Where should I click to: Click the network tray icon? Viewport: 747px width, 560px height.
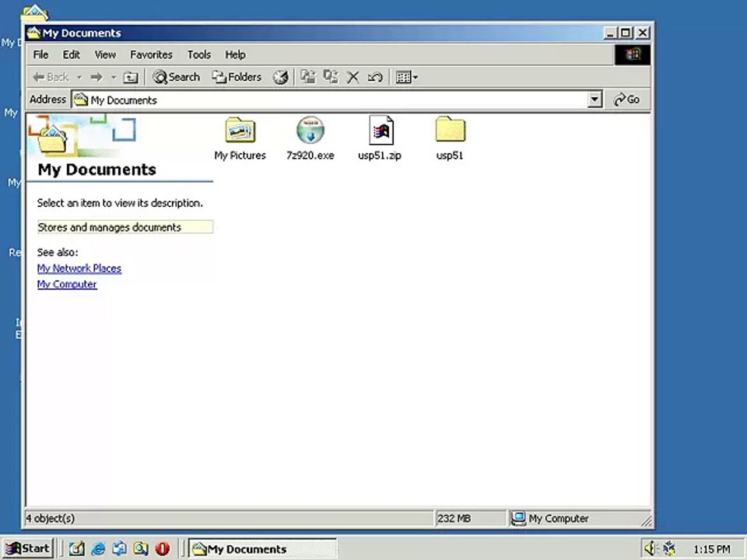pyautogui.click(x=669, y=548)
